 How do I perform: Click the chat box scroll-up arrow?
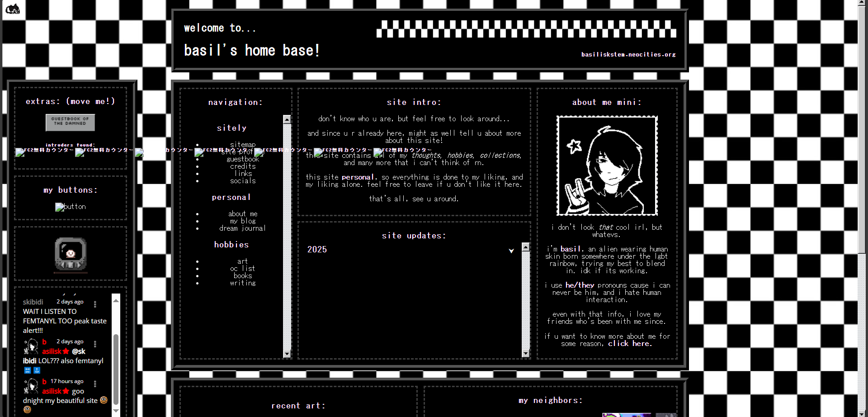tap(116, 300)
